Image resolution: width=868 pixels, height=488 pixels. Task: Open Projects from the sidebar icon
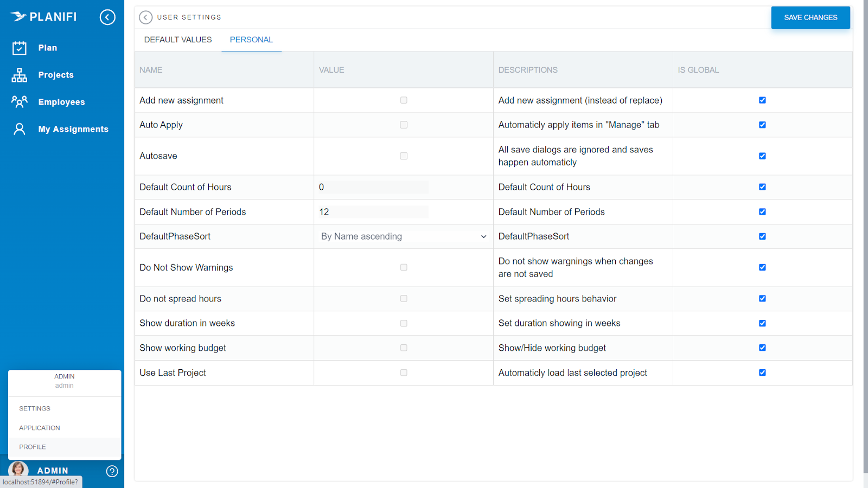pyautogui.click(x=19, y=75)
